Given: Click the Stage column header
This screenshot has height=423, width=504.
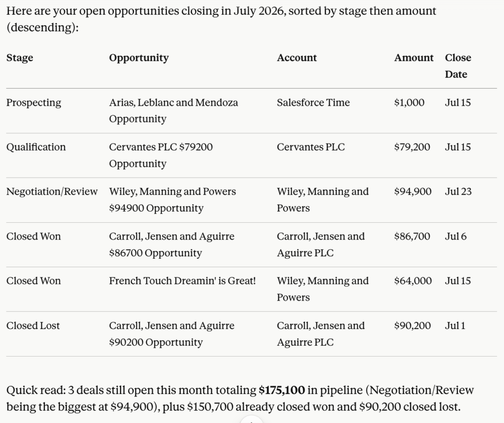Looking at the screenshot, I should tap(20, 58).
